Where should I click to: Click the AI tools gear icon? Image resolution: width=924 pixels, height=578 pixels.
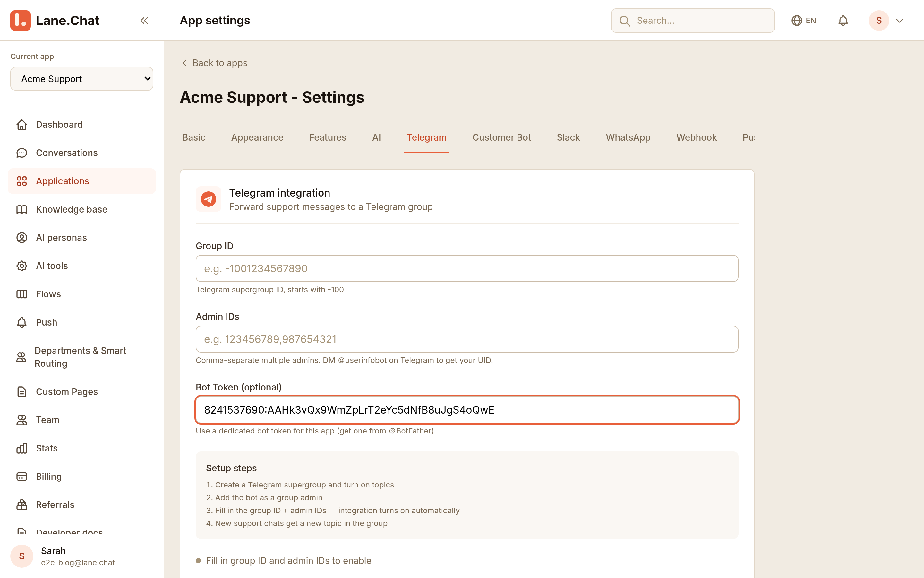point(22,266)
